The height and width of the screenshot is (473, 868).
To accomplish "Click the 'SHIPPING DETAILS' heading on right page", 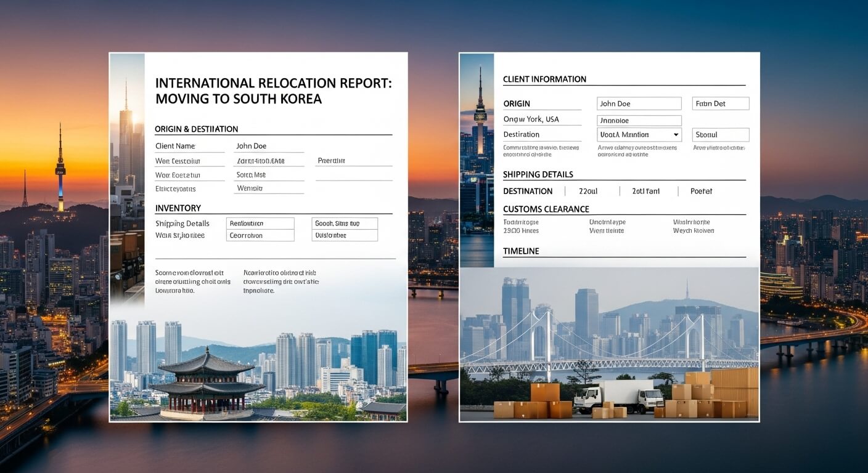I will click(x=538, y=174).
